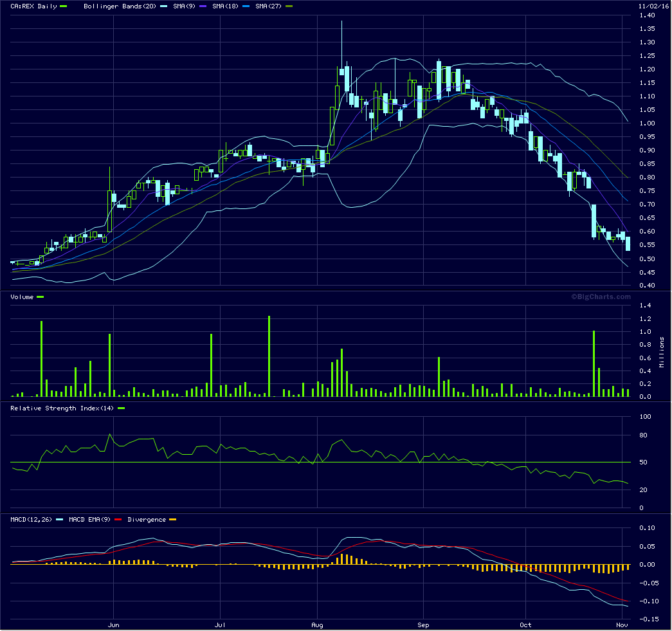Click the CA:REX Daily chart title

33,6
